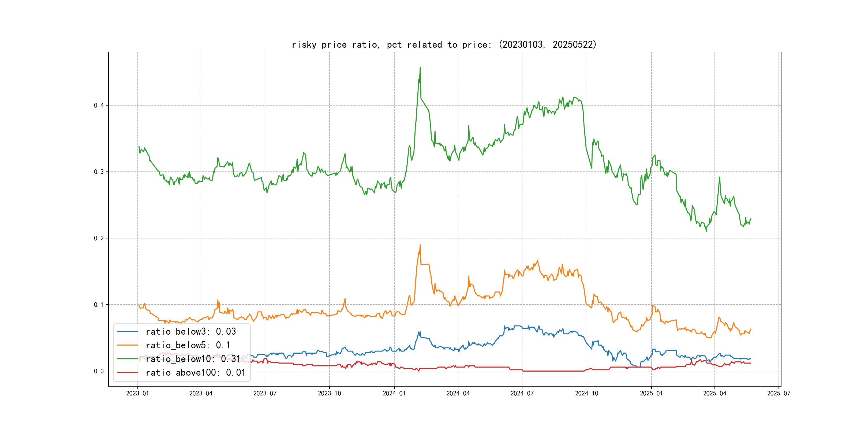Click the 2025-07 x-axis tick label

779,394
